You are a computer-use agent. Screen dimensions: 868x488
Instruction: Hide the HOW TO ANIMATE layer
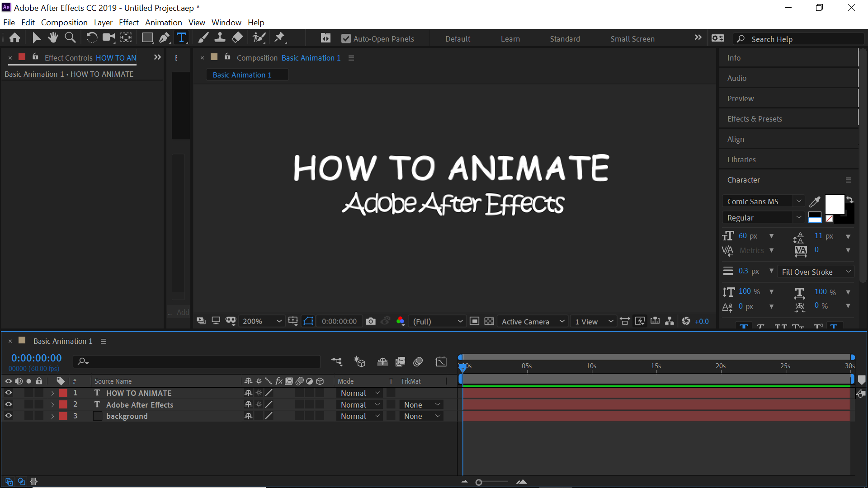click(8, 393)
